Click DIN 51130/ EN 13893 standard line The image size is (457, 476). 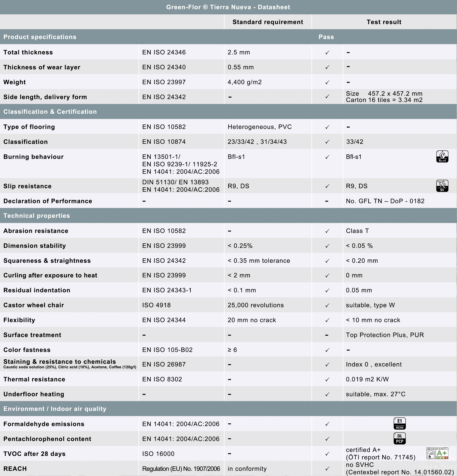click(175, 182)
